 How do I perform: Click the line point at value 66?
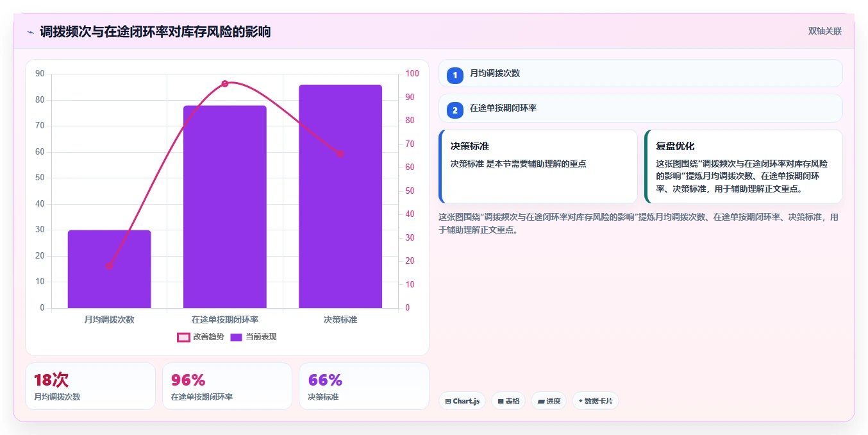coord(340,153)
